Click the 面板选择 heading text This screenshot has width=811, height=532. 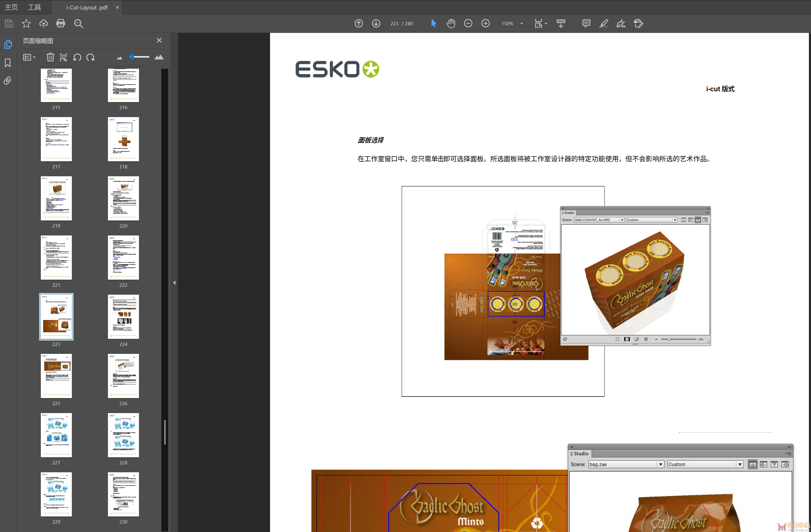(x=370, y=140)
